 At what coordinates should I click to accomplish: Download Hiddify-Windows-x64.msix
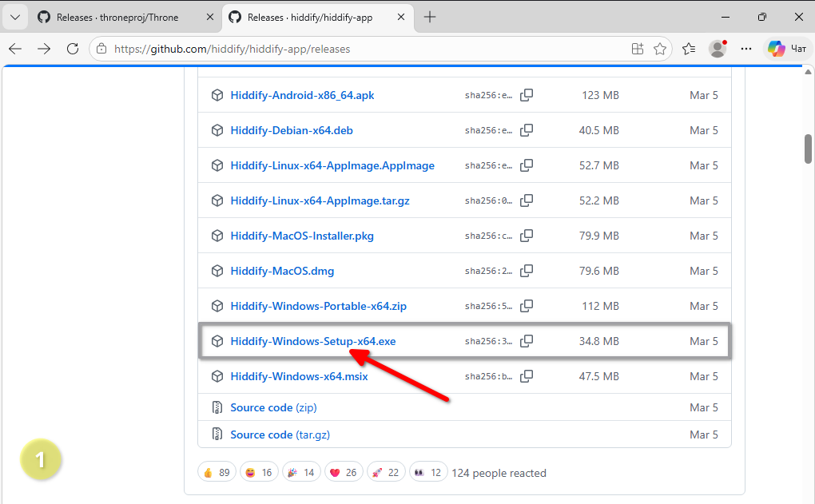pos(299,376)
